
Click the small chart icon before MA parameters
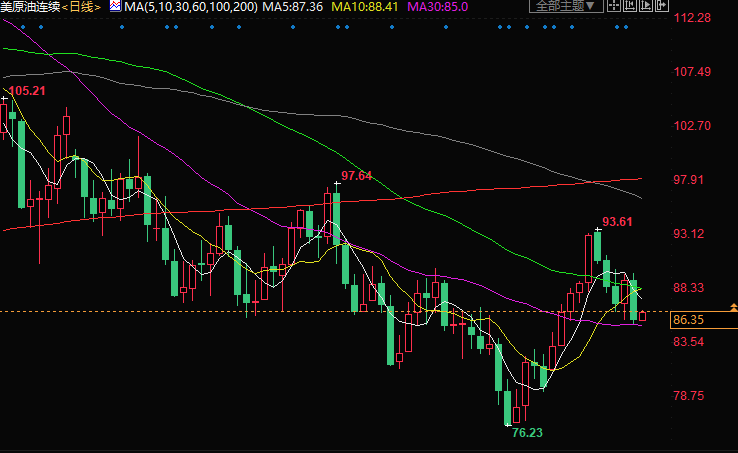(115, 7)
